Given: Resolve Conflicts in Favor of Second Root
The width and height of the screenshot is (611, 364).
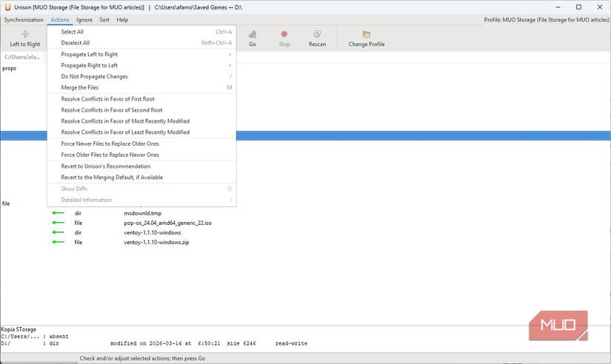Looking at the screenshot, I should click(141, 110).
